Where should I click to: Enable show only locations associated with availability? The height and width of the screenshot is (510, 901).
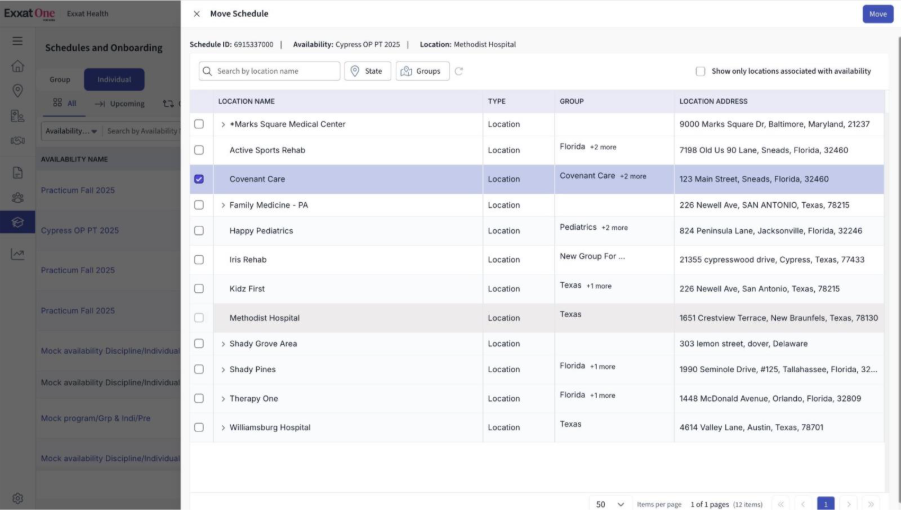click(700, 71)
